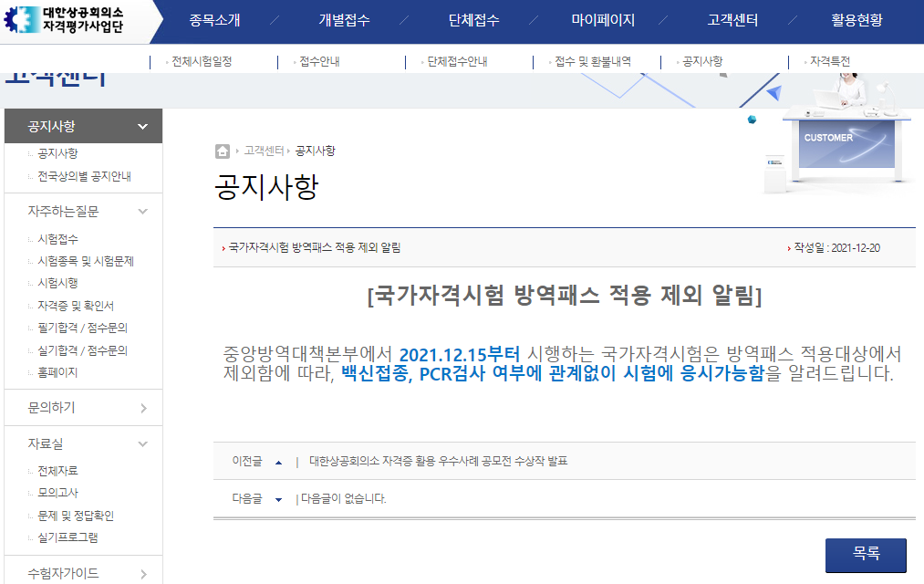Open the 고객센터 top menu

[x=732, y=20]
